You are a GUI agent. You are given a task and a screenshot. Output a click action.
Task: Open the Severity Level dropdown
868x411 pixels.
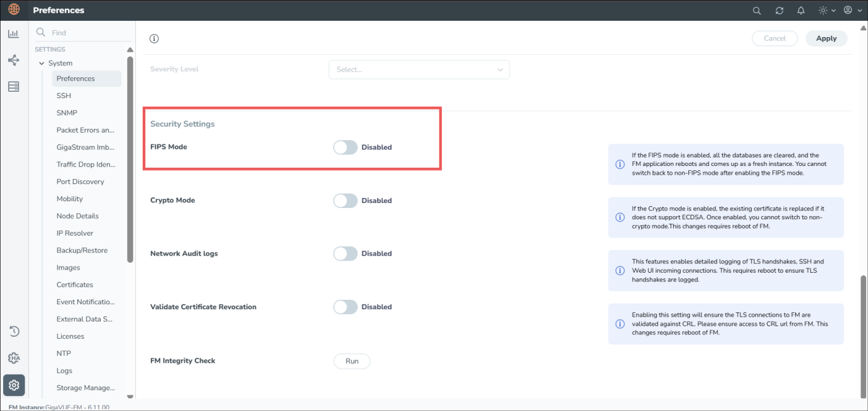(419, 70)
